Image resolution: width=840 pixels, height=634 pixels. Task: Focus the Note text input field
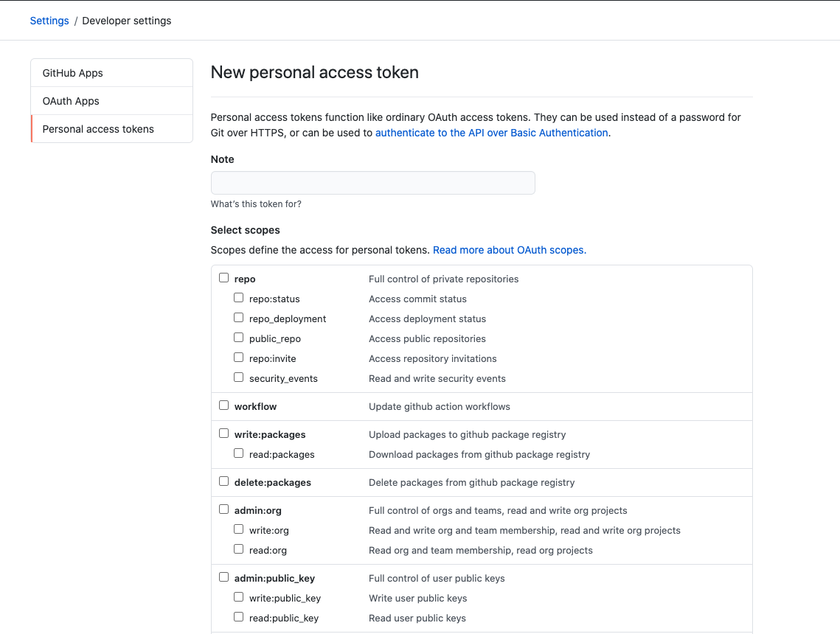click(372, 183)
